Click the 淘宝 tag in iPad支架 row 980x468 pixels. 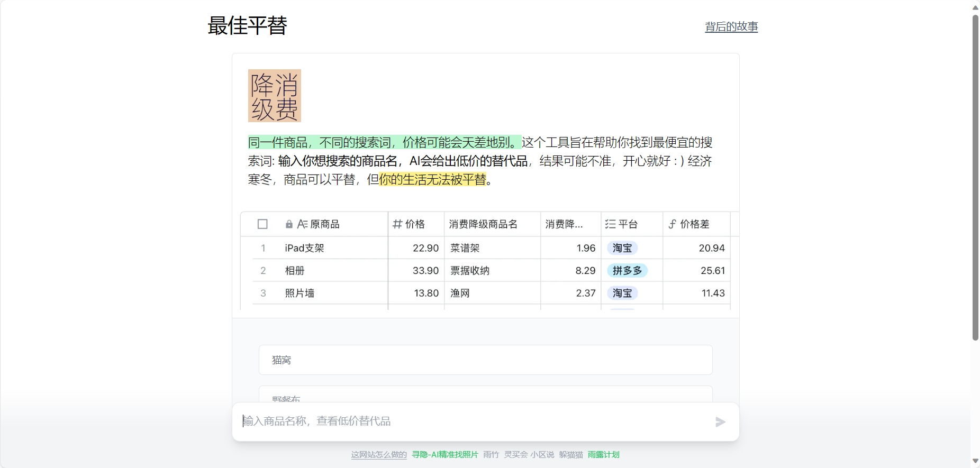pos(622,248)
